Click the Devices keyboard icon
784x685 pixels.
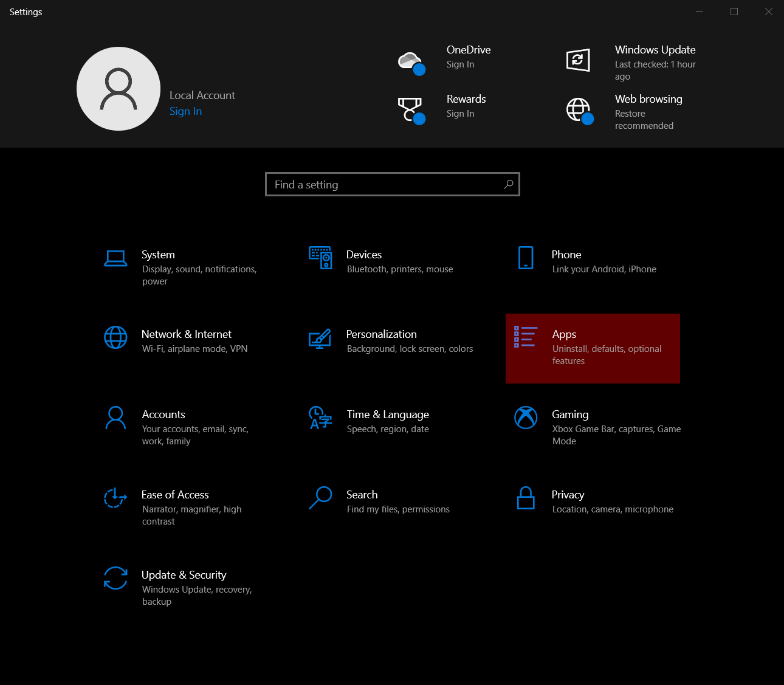[320, 258]
